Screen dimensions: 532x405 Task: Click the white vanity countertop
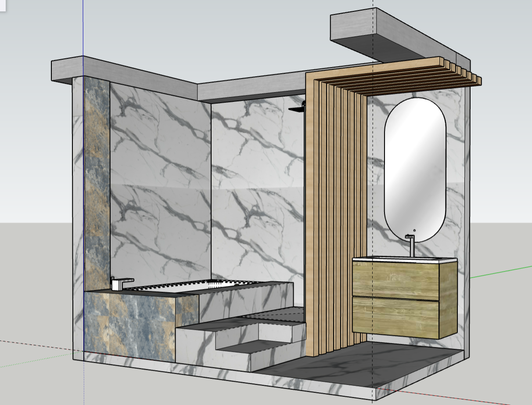(x=404, y=260)
